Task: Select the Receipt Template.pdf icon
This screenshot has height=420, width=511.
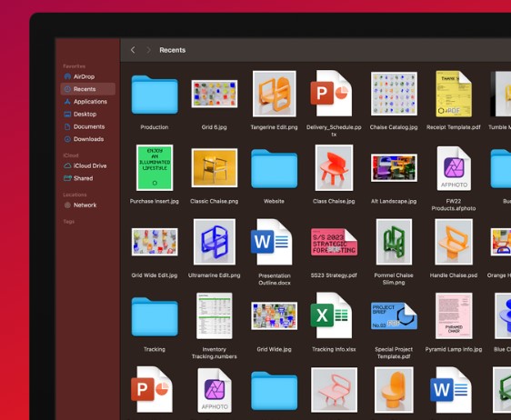Action: pyautogui.click(x=454, y=94)
